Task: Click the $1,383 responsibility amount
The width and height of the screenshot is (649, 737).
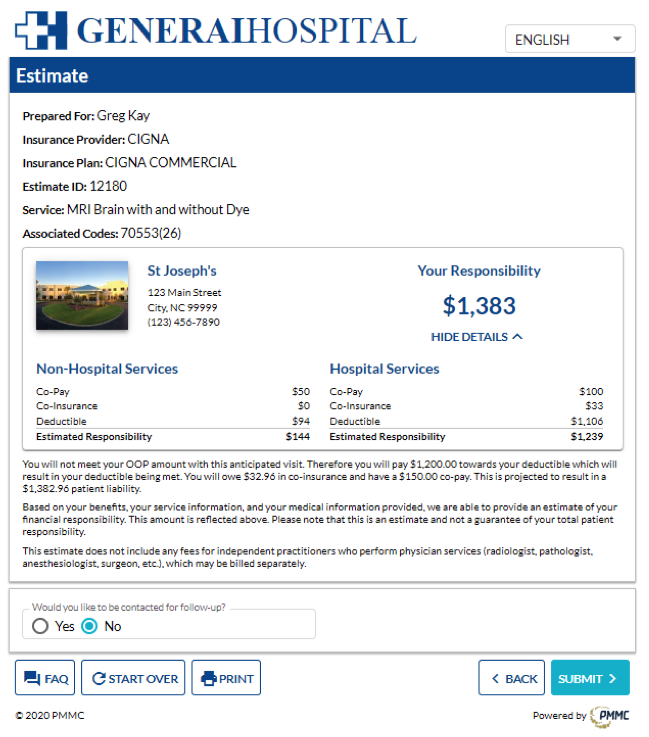Action: point(479,306)
